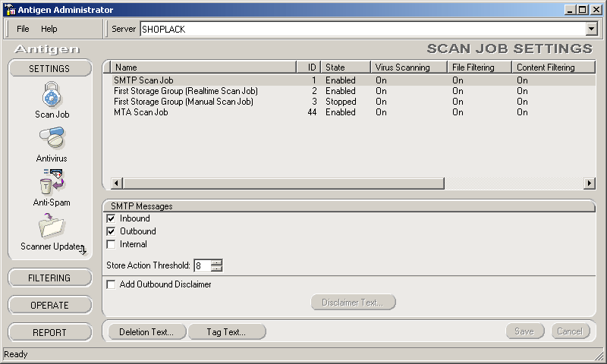This screenshot has width=607, height=364.
Task: Uncheck the Inbound SMTP messages checkbox
Action: click(112, 218)
